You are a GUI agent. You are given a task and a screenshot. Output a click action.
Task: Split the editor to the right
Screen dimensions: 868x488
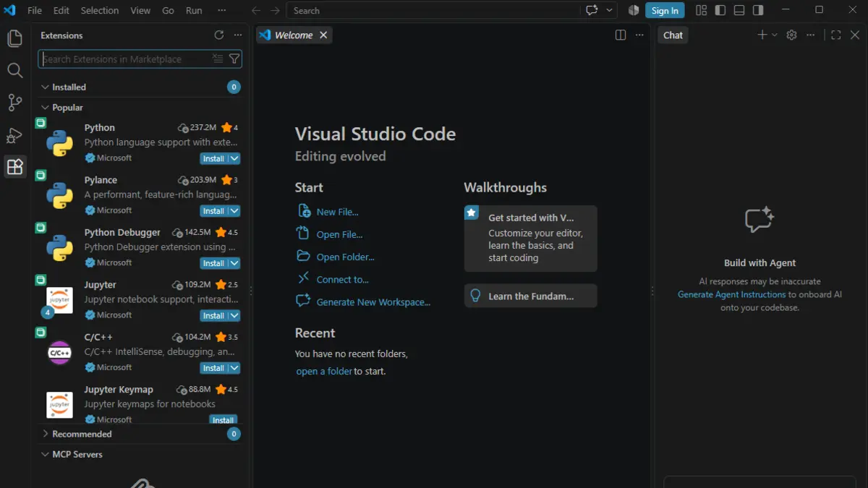coord(621,35)
